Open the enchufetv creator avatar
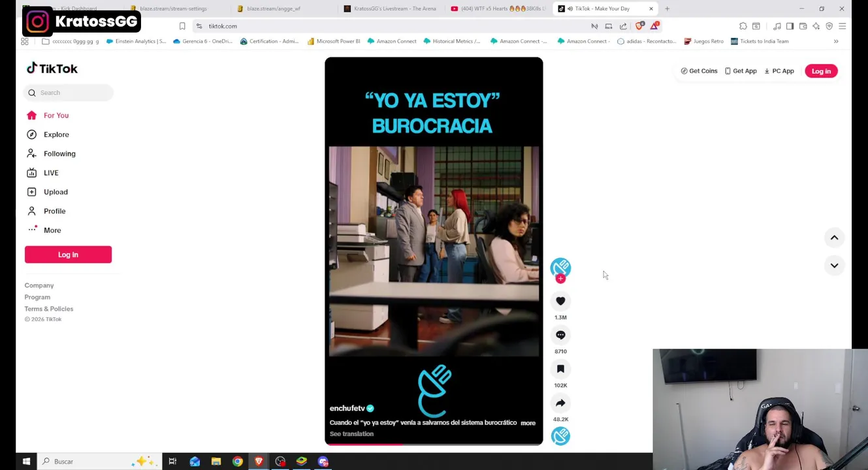This screenshot has height=470, width=868. (560, 267)
